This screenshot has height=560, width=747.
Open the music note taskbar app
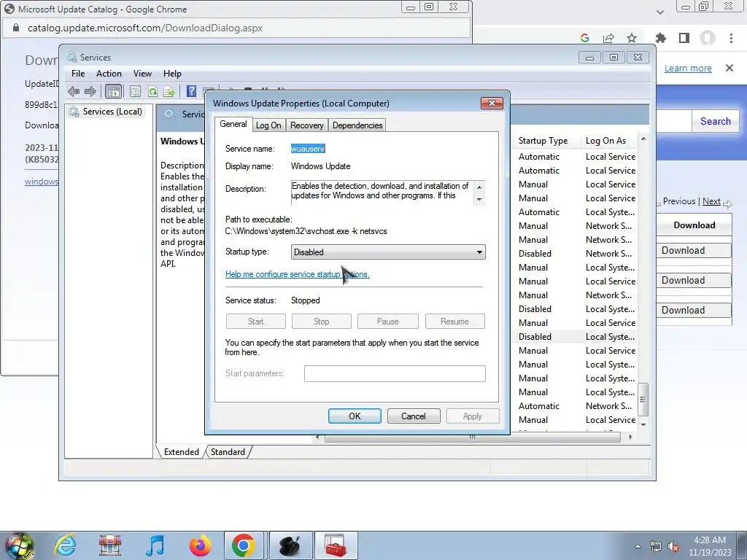[155, 545]
